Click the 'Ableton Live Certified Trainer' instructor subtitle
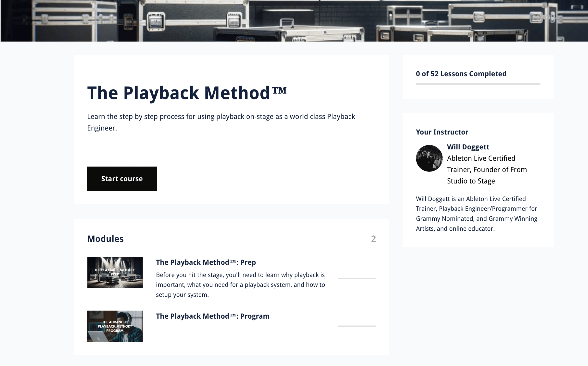The width and height of the screenshot is (588, 366). pos(487,170)
